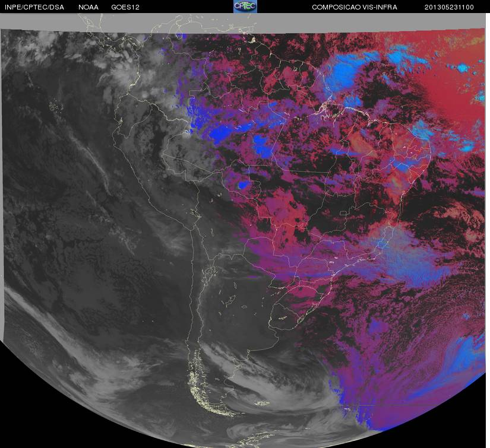Click the GOES12 satellite label
490x448 pixels.
click(x=125, y=7)
